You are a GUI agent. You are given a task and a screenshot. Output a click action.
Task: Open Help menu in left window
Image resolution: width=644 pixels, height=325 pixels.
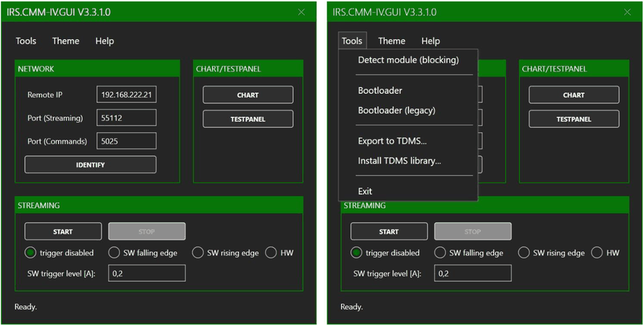click(105, 41)
